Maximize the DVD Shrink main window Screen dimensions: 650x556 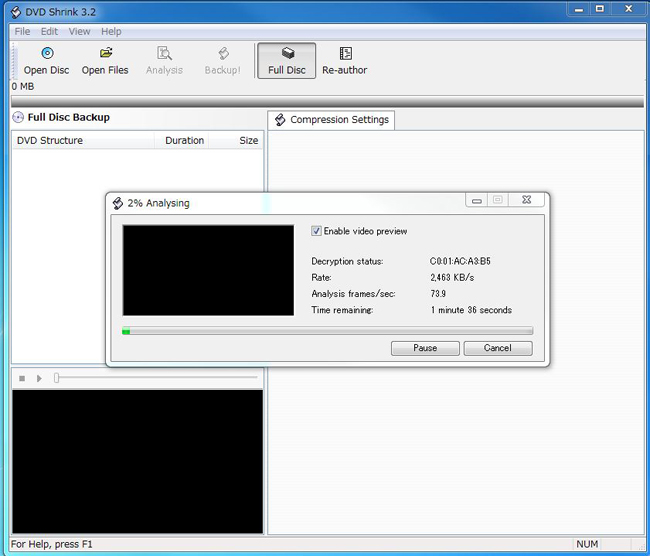(599, 9)
